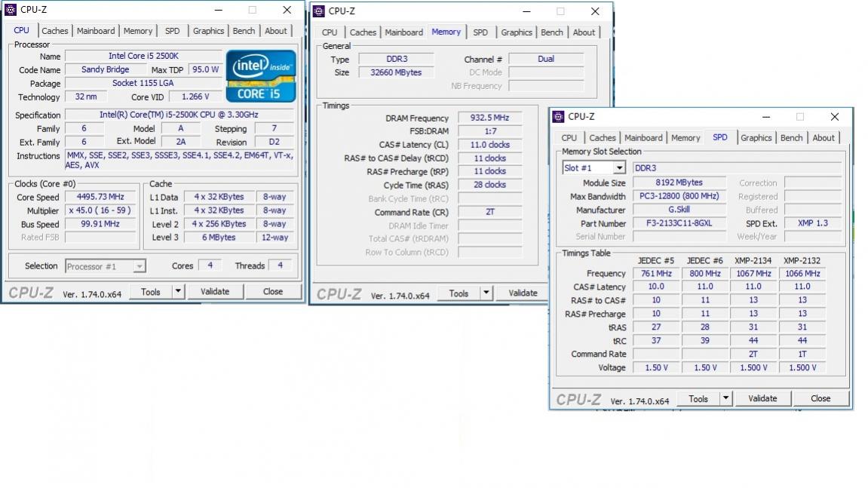Minimize the first CPU-Z window
This screenshot has height=488, width=868.
click(218, 10)
